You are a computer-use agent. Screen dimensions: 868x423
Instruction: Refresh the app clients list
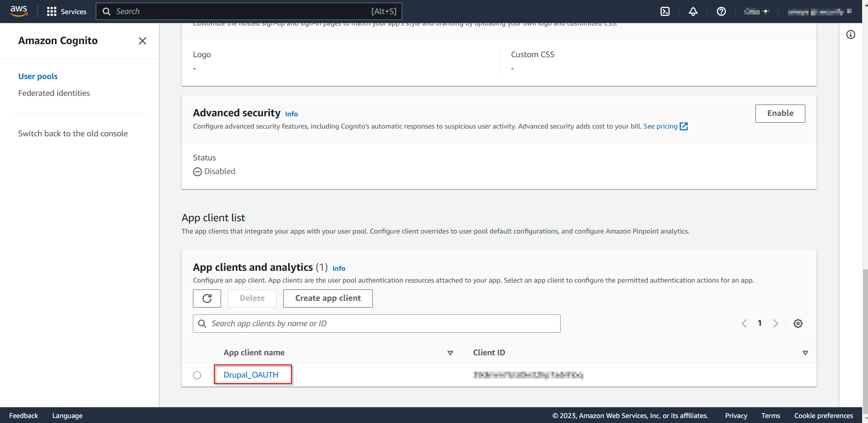tap(207, 299)
